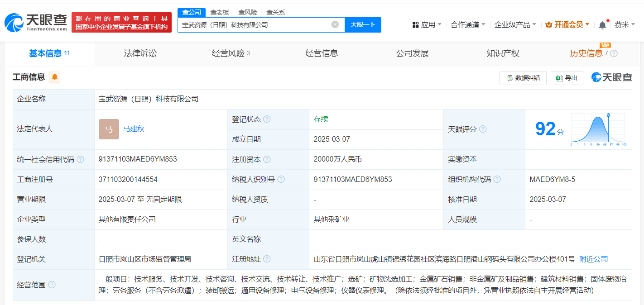The height and width of the screenshot is (305, 644).
Task: Click help icon next to 注册资本
Action: point(267,159)
